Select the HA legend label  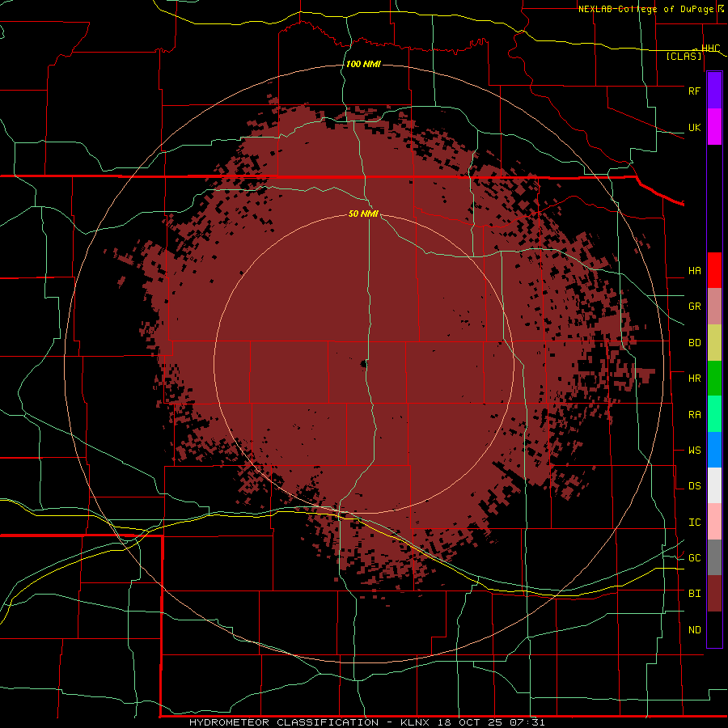click(x=695, y=270)
